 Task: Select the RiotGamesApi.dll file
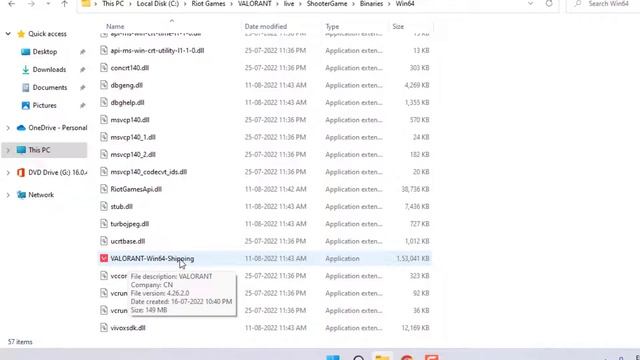[x=136, y=189]
